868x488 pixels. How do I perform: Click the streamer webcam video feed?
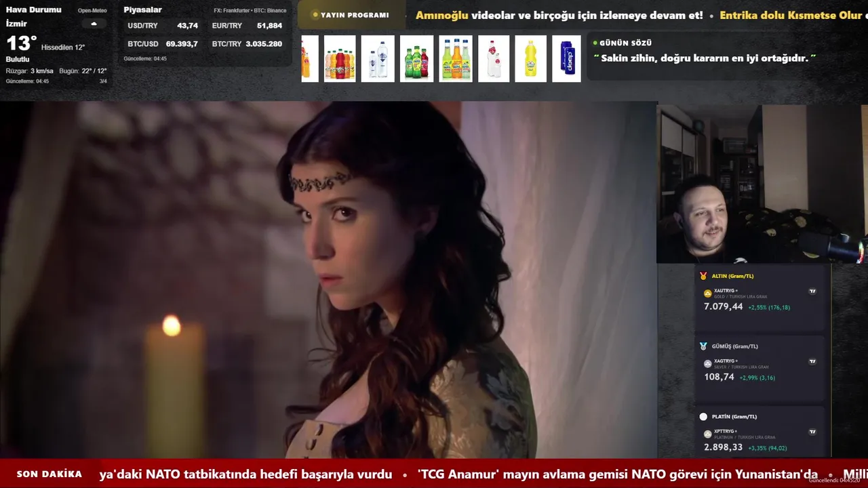point(762,184)
